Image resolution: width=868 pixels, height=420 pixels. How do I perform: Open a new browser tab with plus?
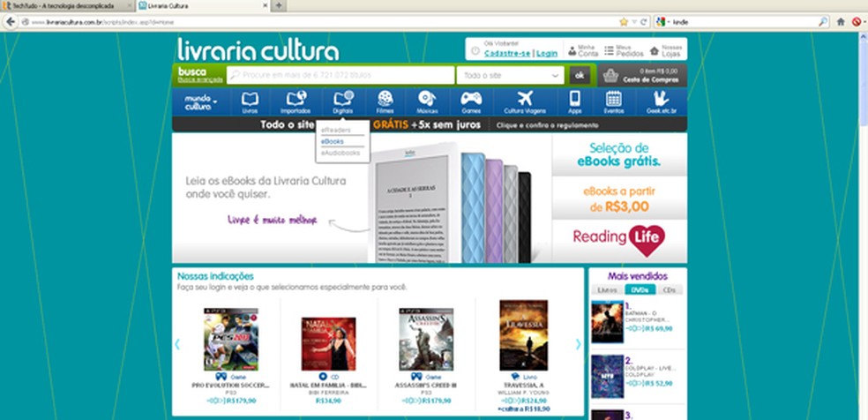pos(279,5)
